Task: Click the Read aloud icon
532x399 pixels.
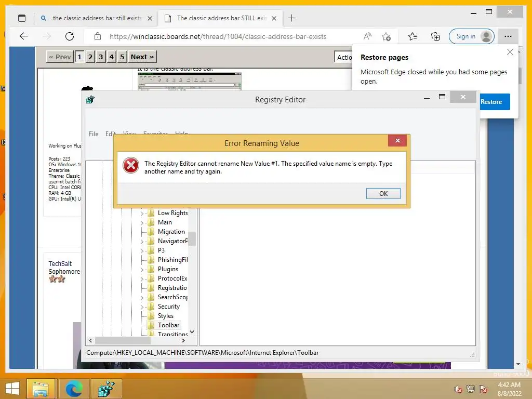Action: tap(367, 36)
